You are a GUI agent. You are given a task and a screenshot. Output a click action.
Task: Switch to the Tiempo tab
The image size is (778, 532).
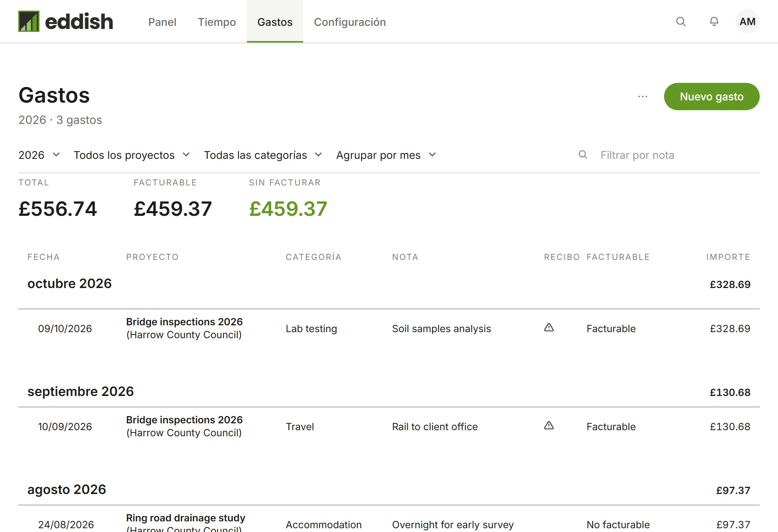pyautogui.click(x=217, y=22)
